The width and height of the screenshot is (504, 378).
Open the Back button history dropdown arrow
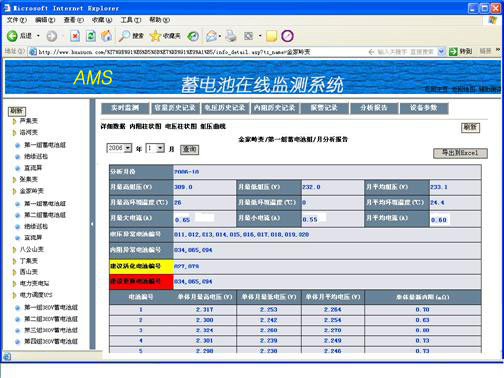(x=38, y=36)
